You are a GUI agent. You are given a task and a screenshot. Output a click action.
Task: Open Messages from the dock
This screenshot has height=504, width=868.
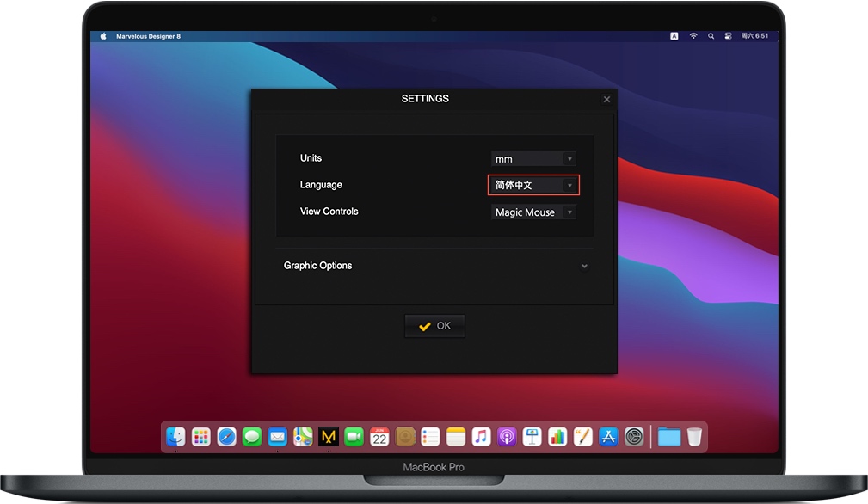[252, 437]
